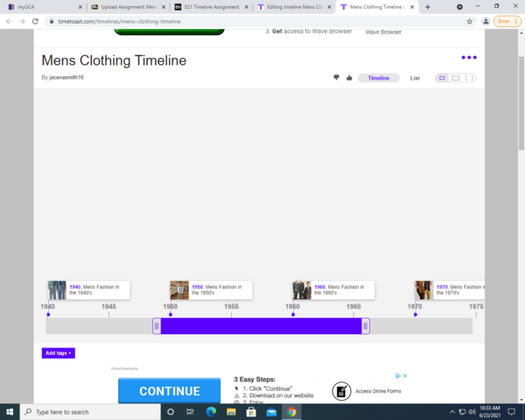The image size is (525, 420).
Task: Click the thumbs up icon
Action: click(349, 78)
